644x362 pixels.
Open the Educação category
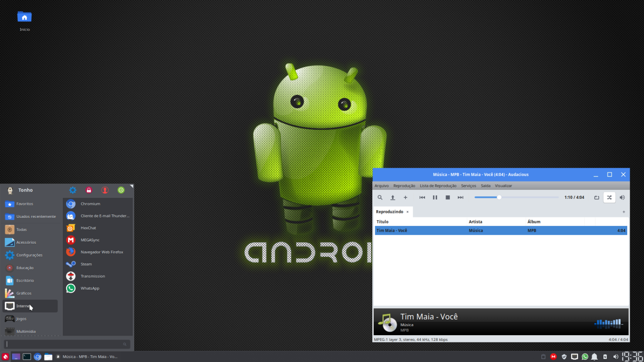(x=30, y=268)
